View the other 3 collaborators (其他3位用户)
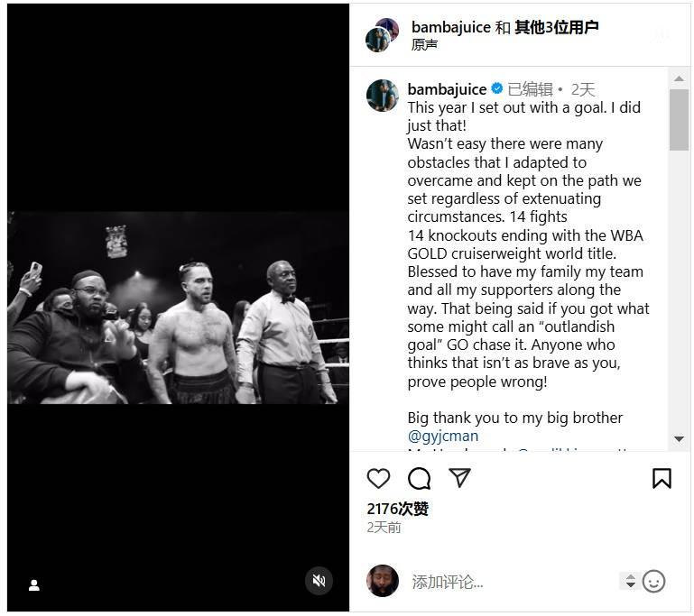Viewport: 694px width, 616px height. tap(556, 27)
